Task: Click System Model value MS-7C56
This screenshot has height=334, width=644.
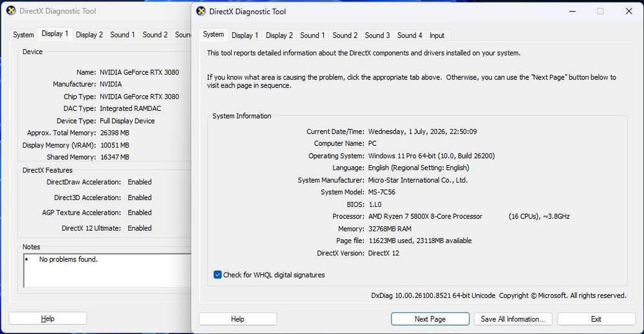Action: (x=381, y=192)
